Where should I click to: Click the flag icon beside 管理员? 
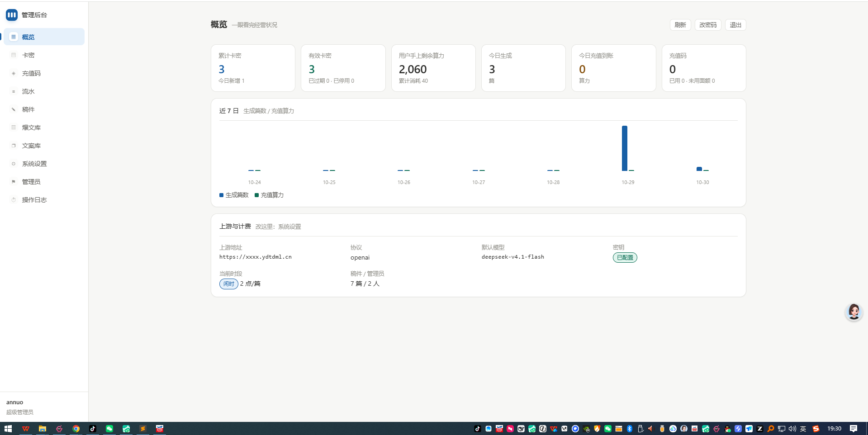pyautogui.click(x=14, y=182)
